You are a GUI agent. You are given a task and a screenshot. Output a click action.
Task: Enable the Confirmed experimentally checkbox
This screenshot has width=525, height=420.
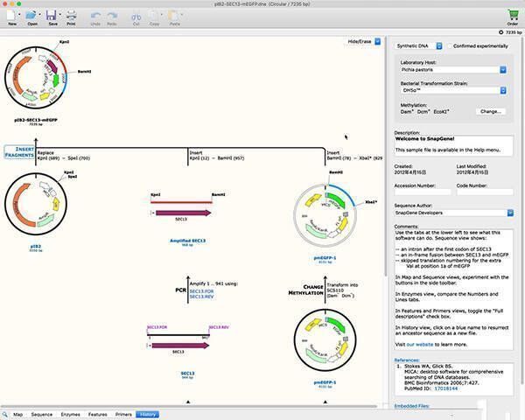click(450, 45)
